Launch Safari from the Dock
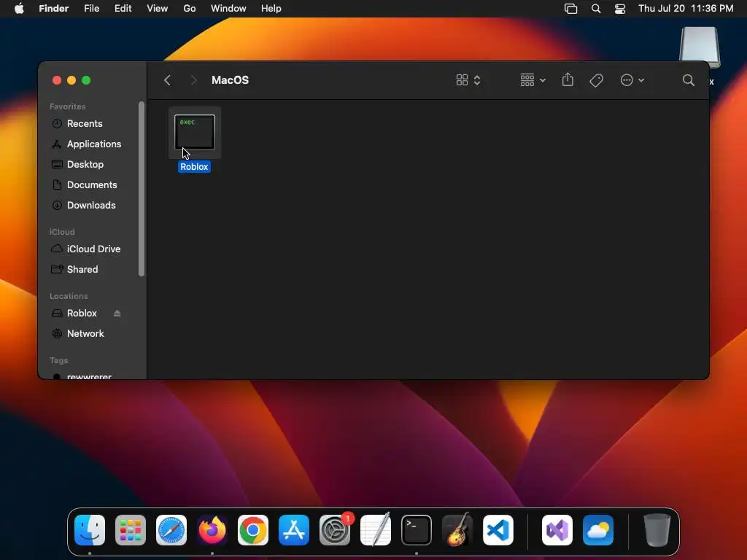This screenshot has height=560, width=747. (x=171, y=530)
